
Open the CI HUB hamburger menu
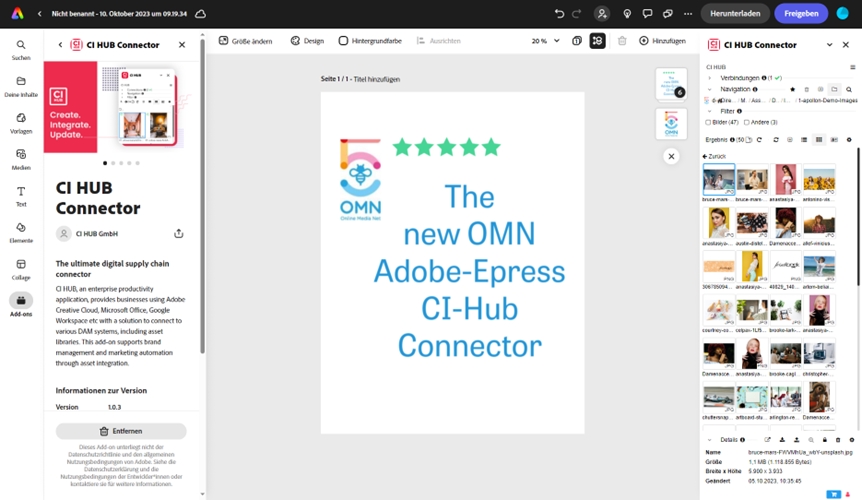pyautogui.click(x=853, y=67)
